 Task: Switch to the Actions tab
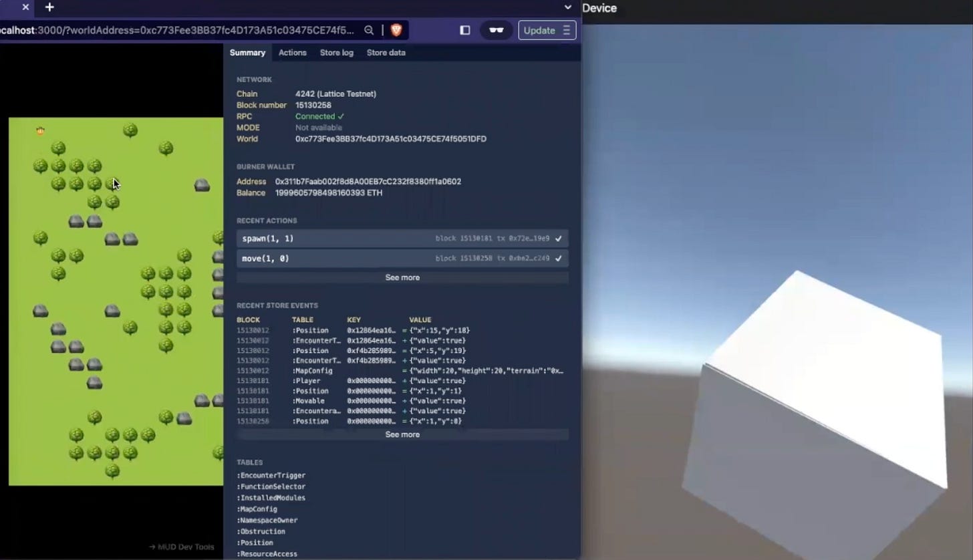(292, 52)
